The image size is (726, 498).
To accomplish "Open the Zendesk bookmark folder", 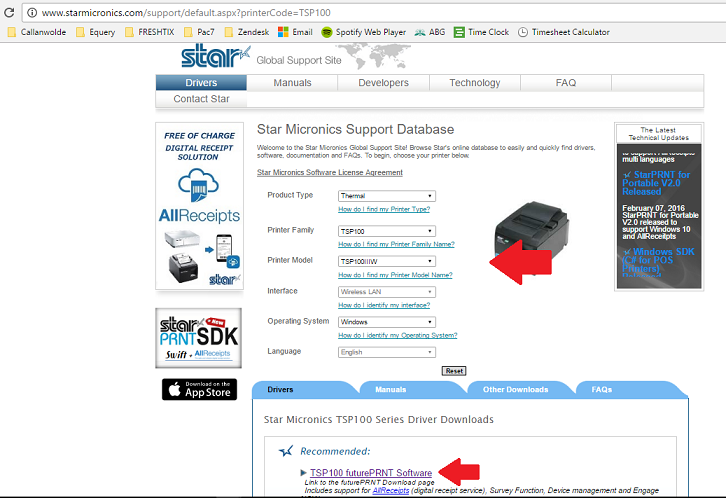I will coord(247,32).
